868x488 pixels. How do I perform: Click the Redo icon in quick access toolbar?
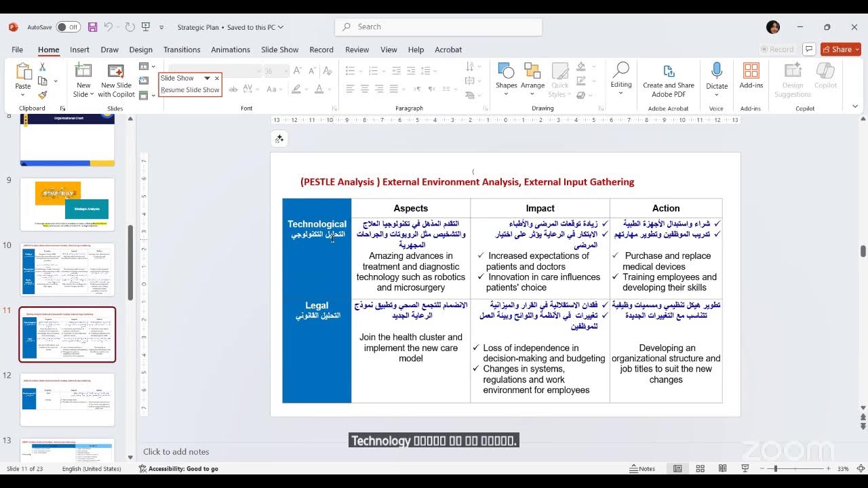130,27
